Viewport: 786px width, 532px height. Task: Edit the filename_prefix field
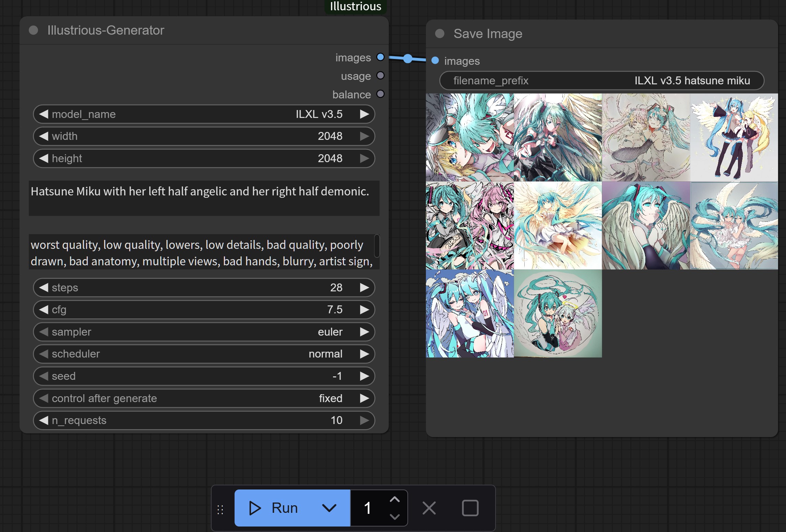click(602, 81)
